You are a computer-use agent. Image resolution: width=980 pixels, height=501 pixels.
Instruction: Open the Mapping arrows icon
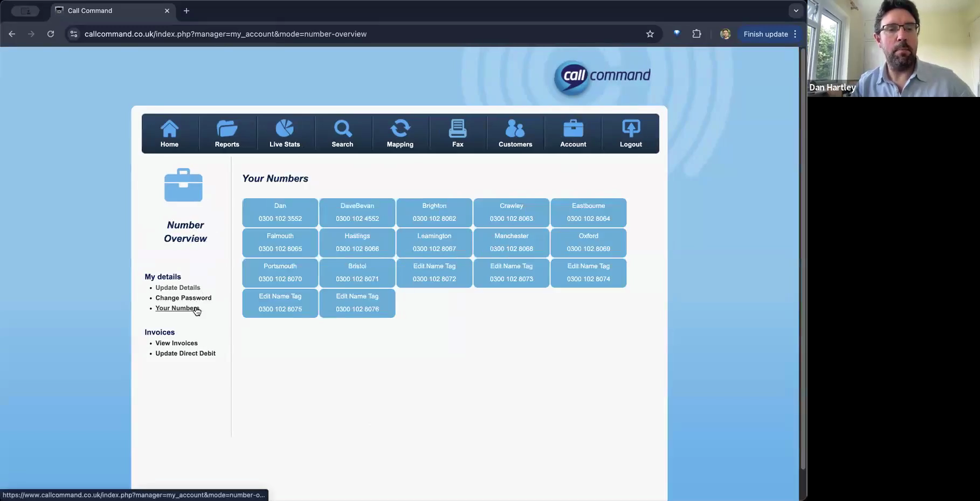400,133
